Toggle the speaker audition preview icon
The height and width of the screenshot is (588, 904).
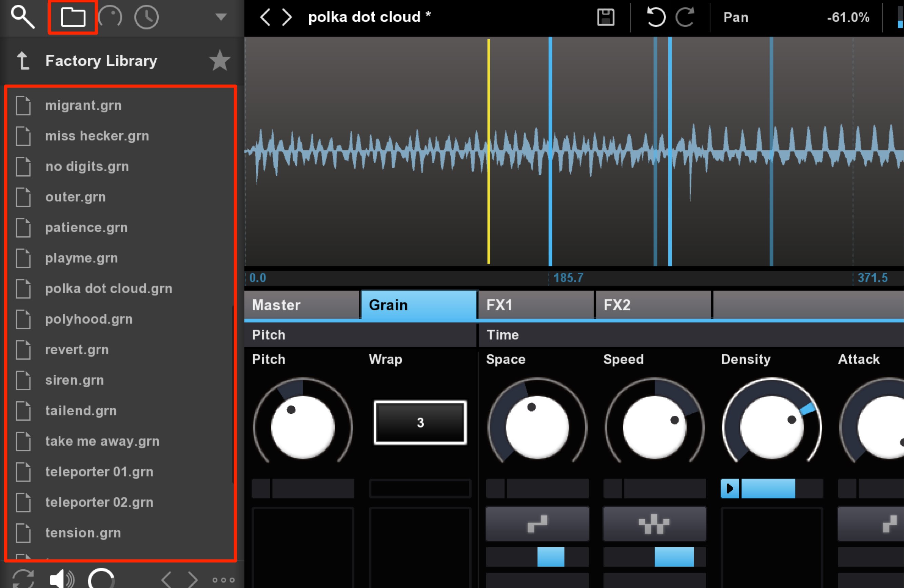point(62,579)
